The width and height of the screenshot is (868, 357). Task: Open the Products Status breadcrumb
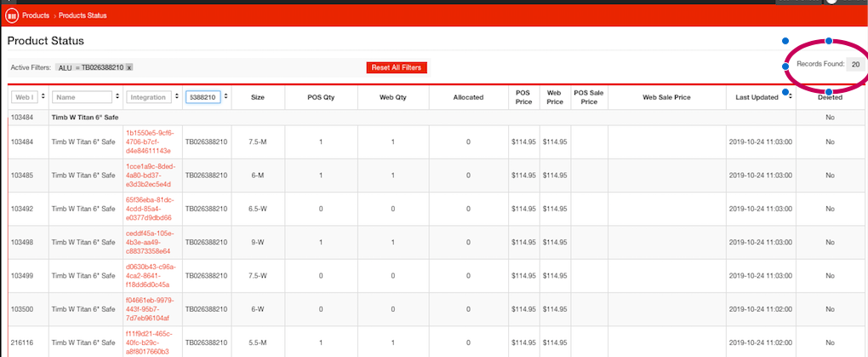pos(83,15)
